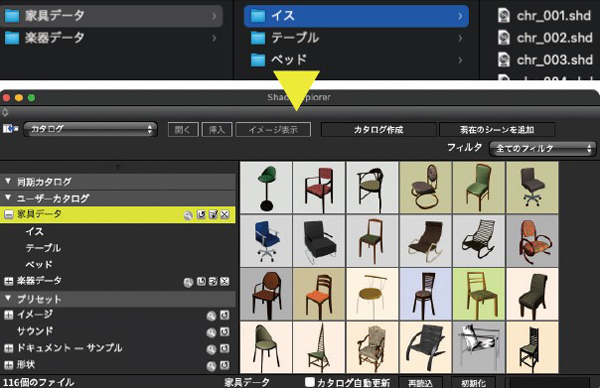Open the カタログ mode dropdown
Viewport: 600px width, 388px height.
(x=90, y=129)
